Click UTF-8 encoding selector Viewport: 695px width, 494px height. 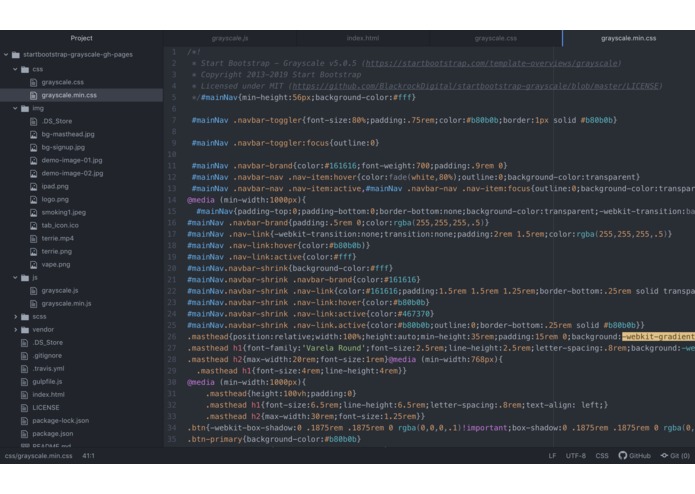point(576,455)
